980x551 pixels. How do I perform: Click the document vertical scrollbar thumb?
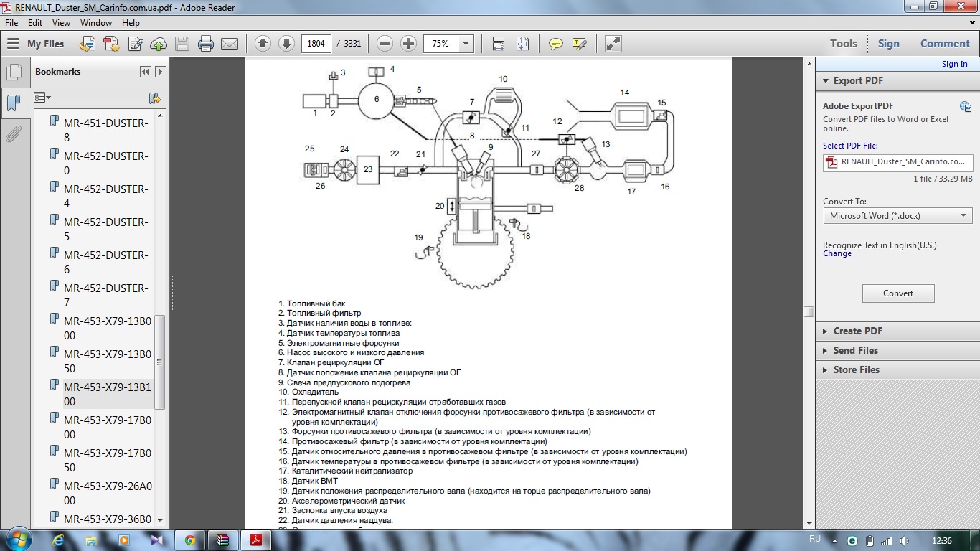pyautogui.click(x=809, y=311)
